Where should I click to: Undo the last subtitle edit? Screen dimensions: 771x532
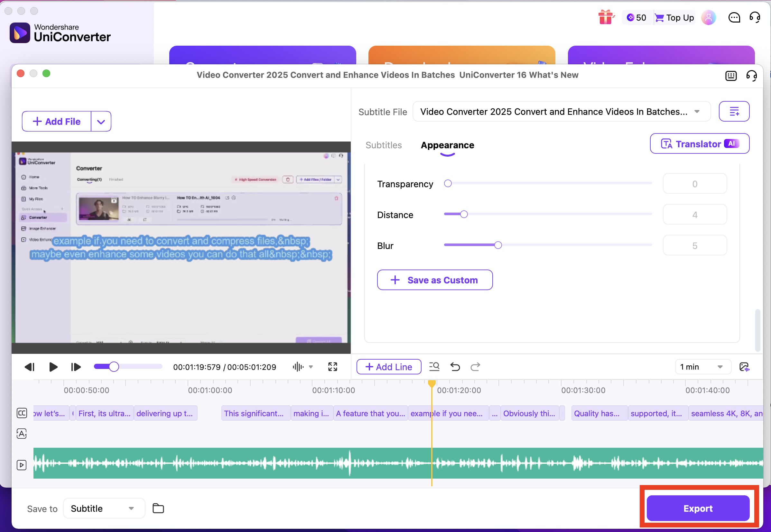click(455, 367)
